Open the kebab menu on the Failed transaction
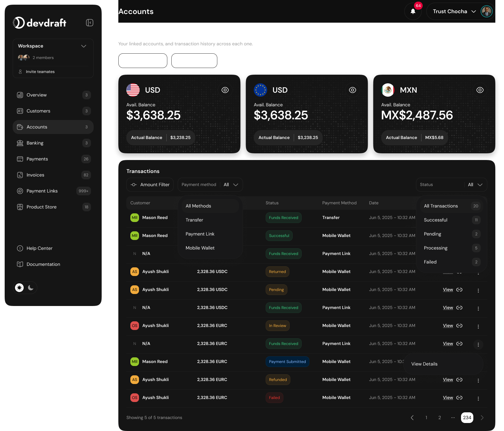 tap(478, 398)
